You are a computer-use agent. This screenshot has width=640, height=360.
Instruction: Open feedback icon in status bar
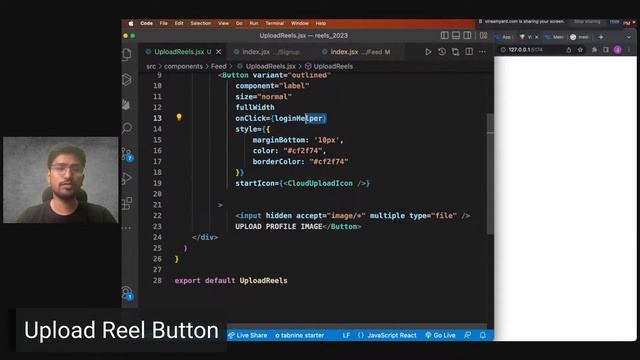click(x=468, y=335)
